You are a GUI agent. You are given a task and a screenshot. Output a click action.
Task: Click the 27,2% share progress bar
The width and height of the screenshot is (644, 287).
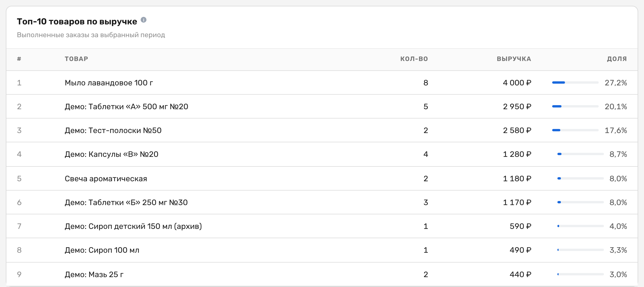[575, 83]
